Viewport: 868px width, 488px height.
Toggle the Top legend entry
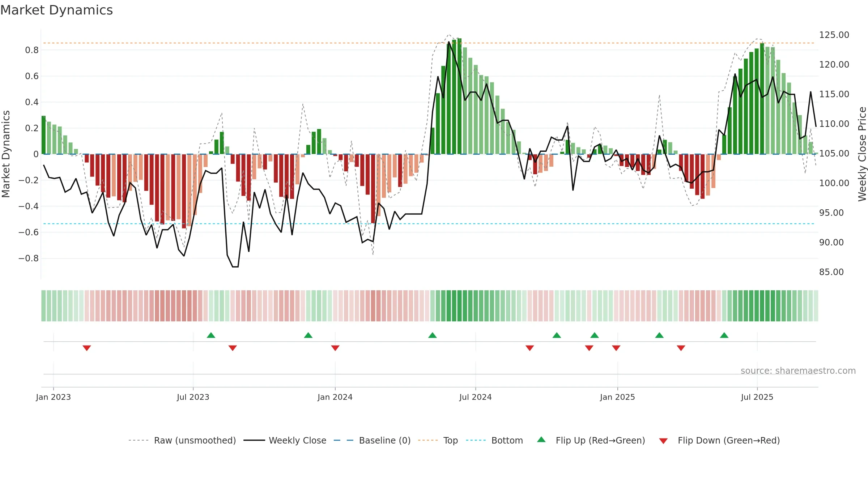pyautogui.click(x=438, y=440)
